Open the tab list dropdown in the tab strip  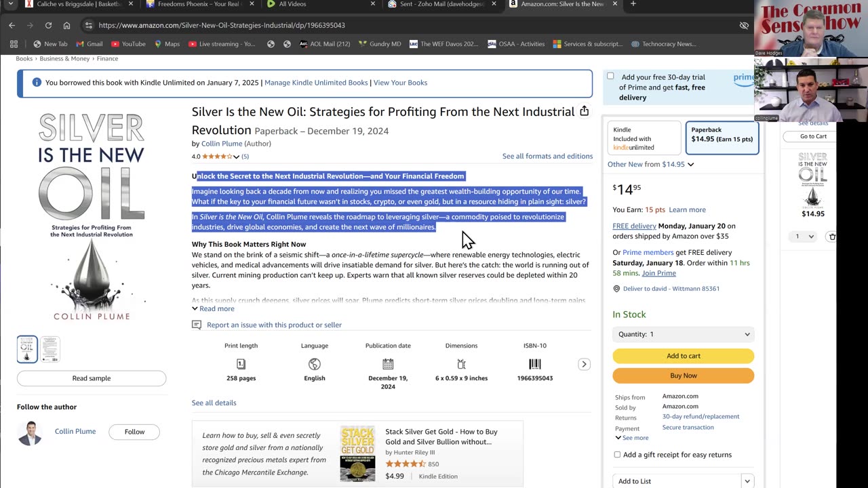[10, 4]
